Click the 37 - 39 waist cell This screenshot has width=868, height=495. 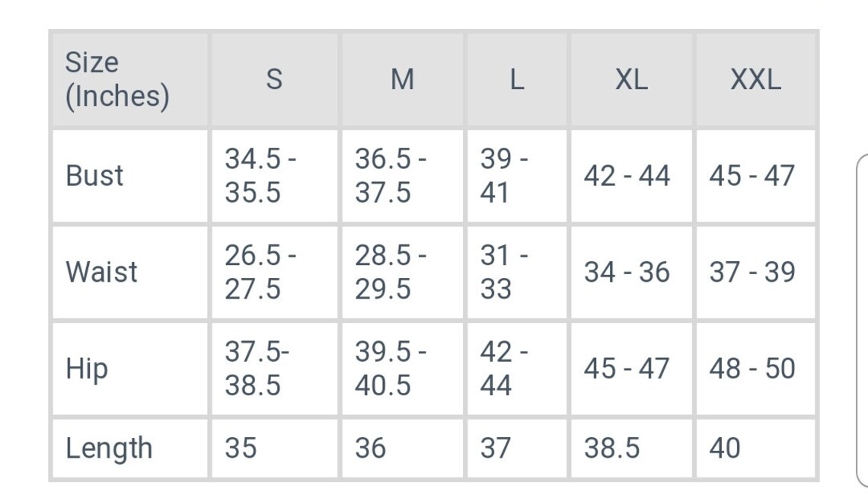tap(755, 273)
